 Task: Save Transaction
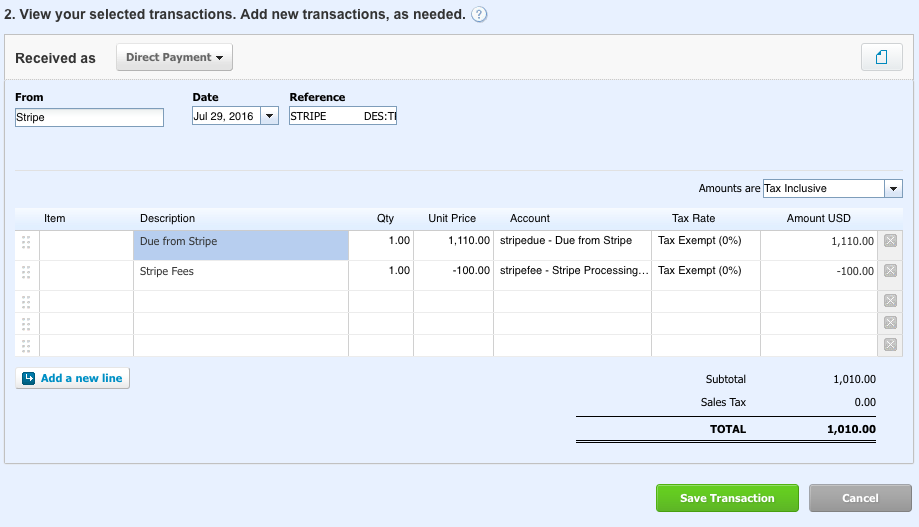[x=727, y=498]
